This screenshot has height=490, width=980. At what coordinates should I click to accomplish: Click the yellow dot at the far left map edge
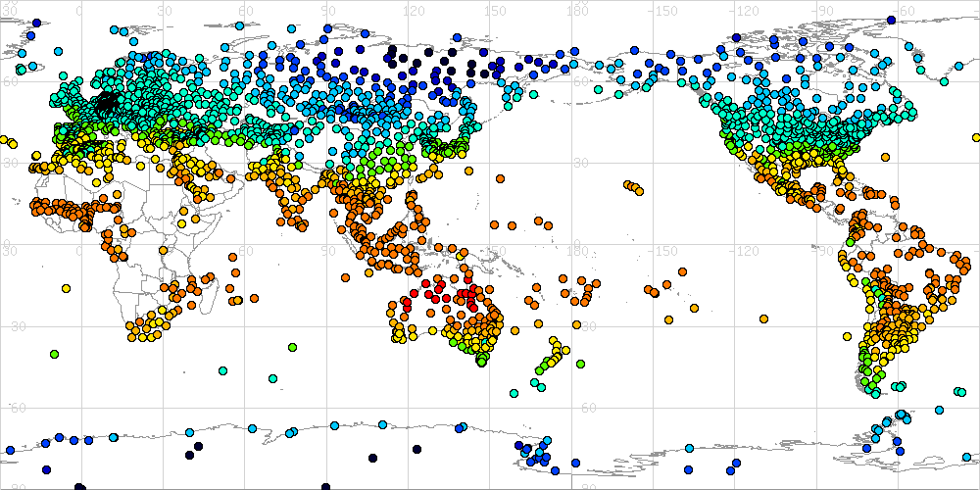(x=3, y=139)
